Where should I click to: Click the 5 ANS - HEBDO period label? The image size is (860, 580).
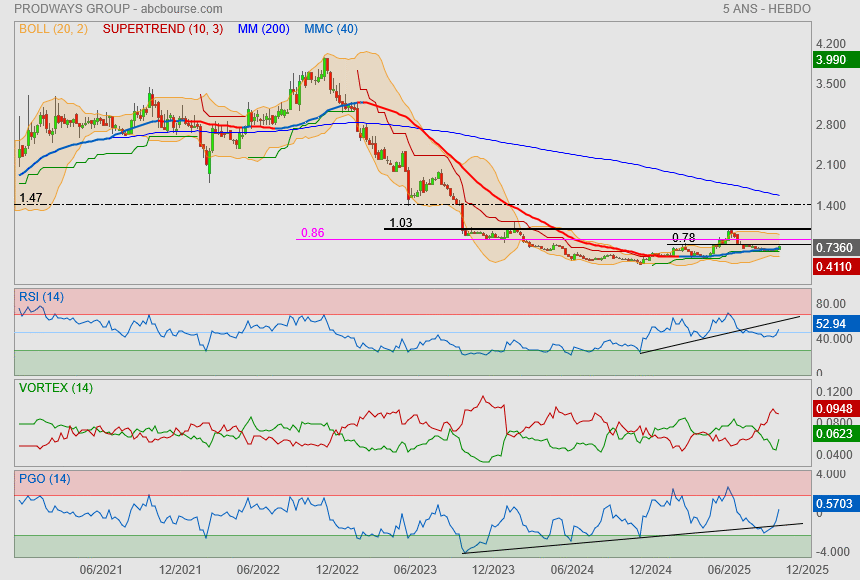(766, 8)
